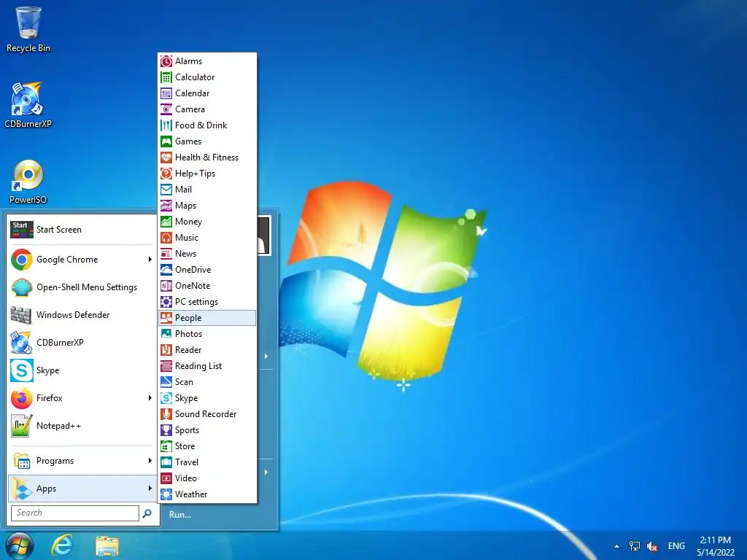Click the muted volume tray icon
Screen dimensions: 747x560
[x=652, y=546]
